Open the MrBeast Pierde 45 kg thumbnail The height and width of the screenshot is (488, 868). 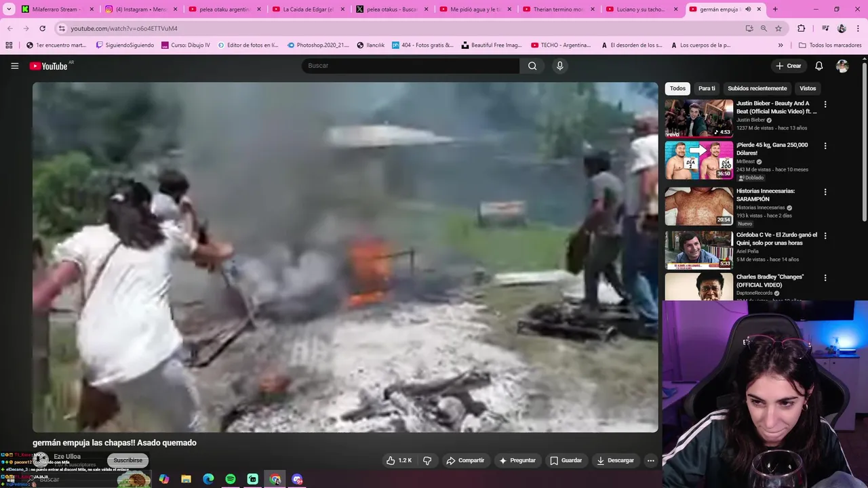(698, 160)
